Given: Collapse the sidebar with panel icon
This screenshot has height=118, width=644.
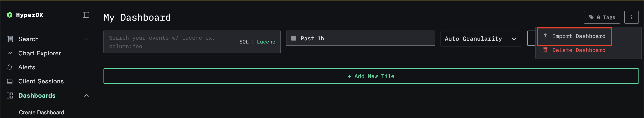Looking at the screenshot, I should [86, 15].
